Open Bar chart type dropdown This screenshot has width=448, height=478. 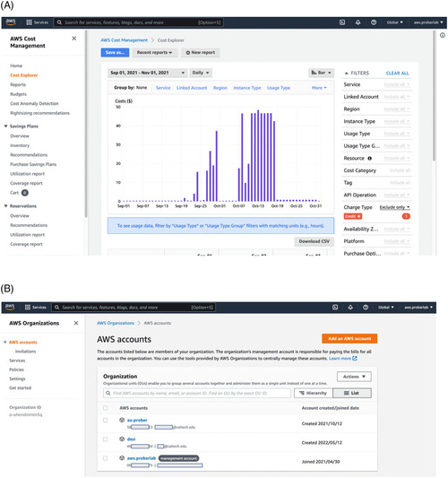tap(321, 73)
